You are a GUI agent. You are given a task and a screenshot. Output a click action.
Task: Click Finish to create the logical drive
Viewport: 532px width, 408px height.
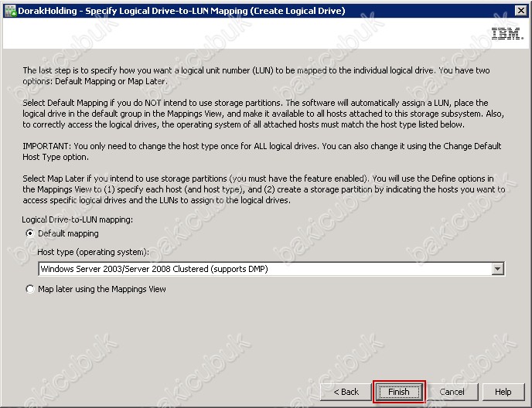click(x=399, y=392)
